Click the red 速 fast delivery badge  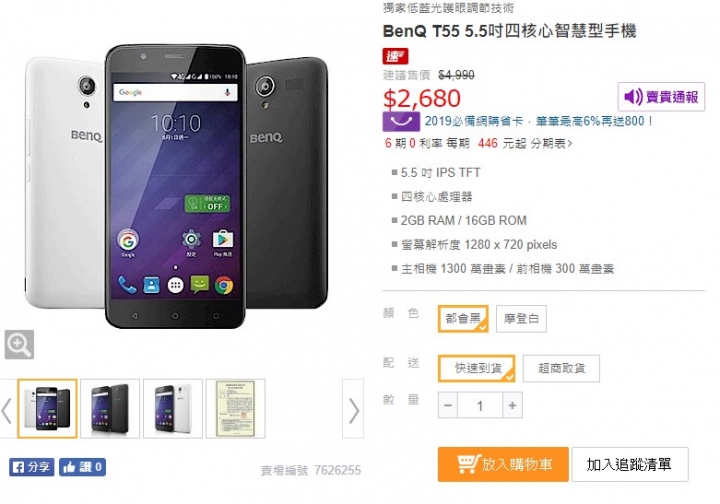(x=395, y=56)
